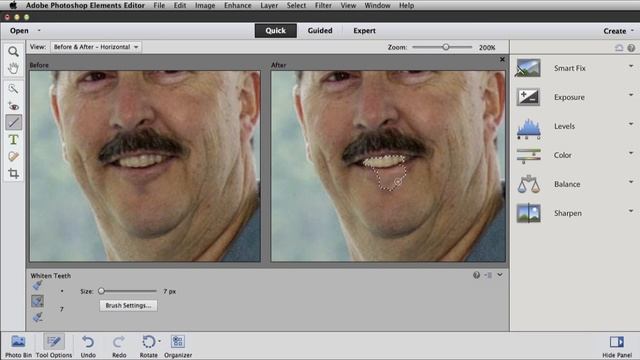Open the Organizer
640x360 pixels.
click(x=178, y=346)
